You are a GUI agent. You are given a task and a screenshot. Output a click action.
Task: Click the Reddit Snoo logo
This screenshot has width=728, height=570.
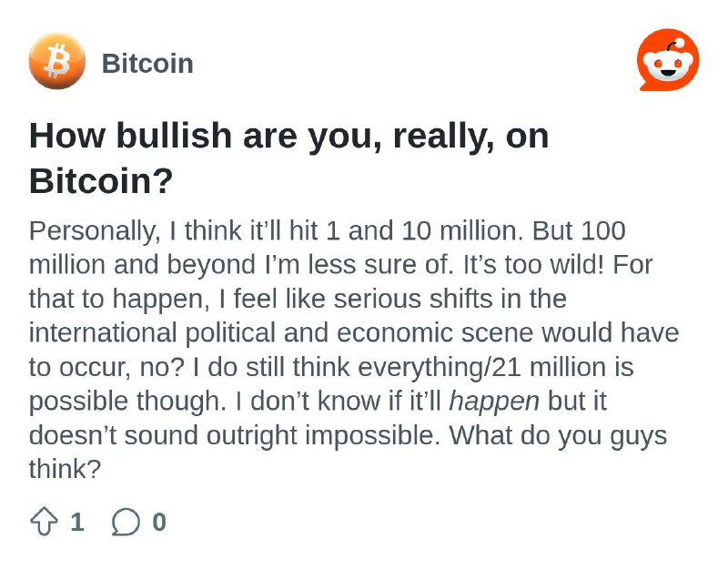click(x=668, y=60)
